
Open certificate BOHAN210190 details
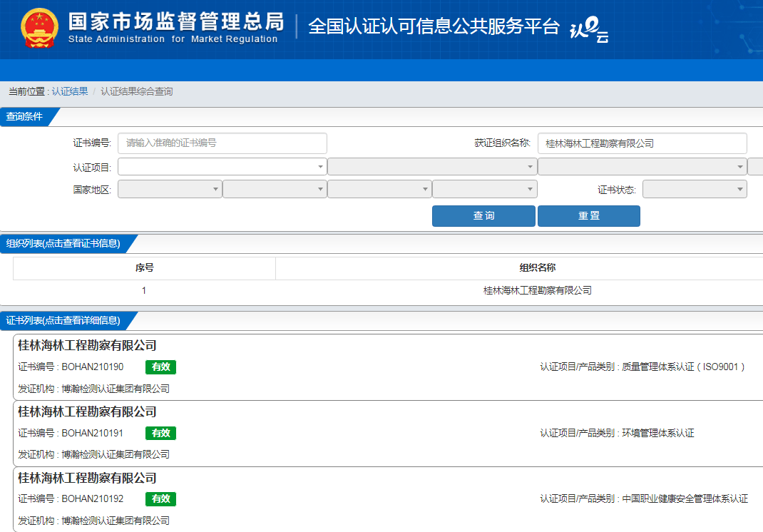tap(388, 367)
